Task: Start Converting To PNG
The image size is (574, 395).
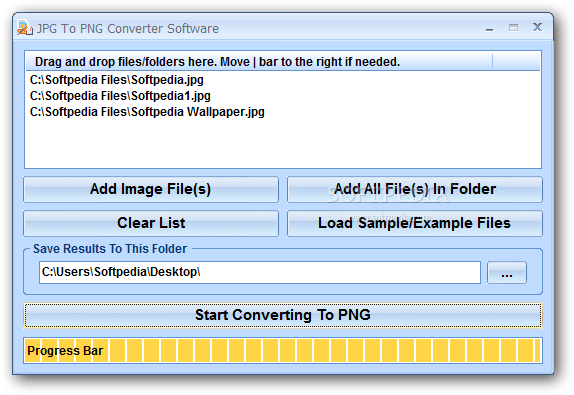Action: pyautogui.click(x=283, y=315)
